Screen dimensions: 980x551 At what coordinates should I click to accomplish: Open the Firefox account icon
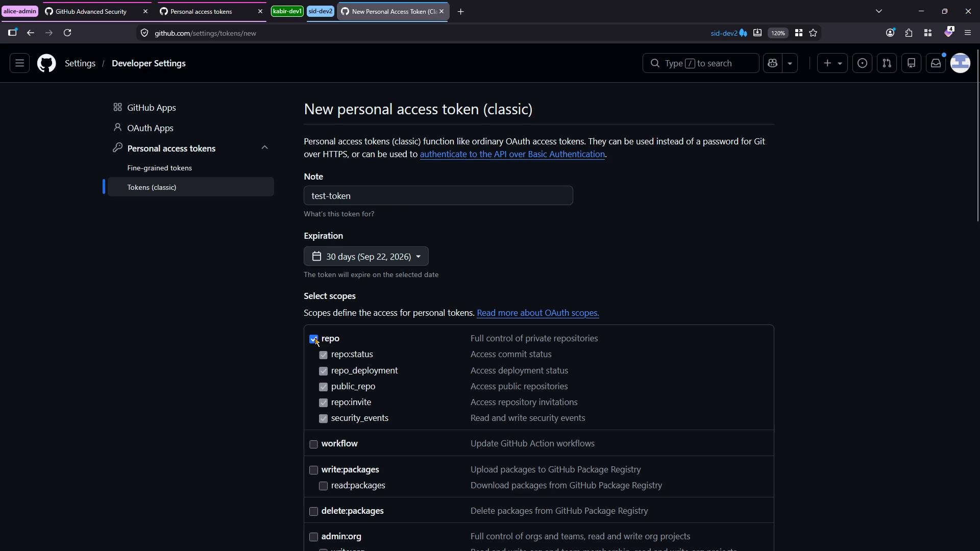[x=890, y=33]
